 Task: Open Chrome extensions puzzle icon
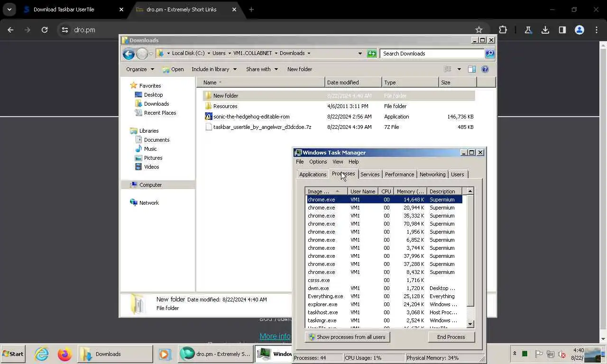pos(503,30)
